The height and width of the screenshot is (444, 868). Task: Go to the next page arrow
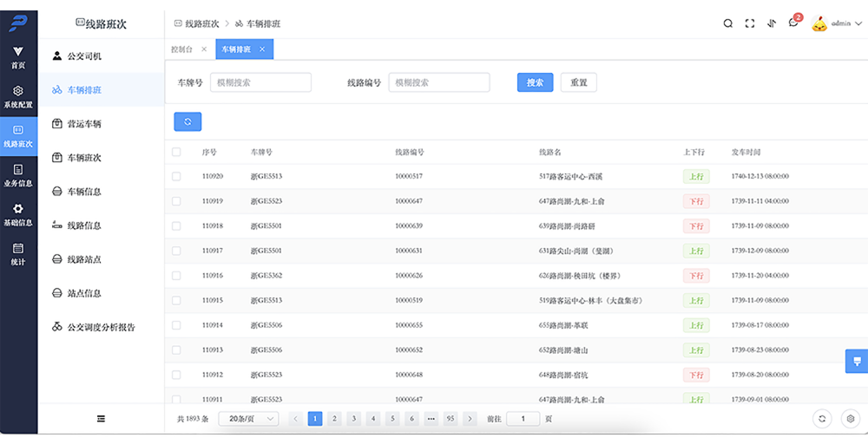470,419
